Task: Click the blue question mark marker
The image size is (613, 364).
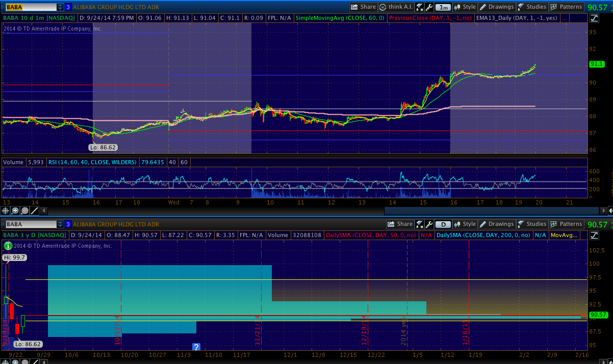Action: (196, 347)
